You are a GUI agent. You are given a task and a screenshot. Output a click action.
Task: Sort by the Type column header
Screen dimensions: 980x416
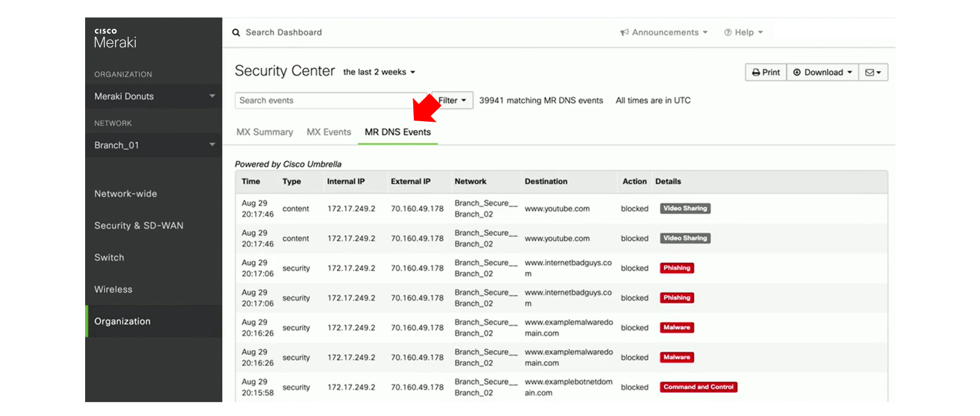pyautogui.click(x=291, y=182)
